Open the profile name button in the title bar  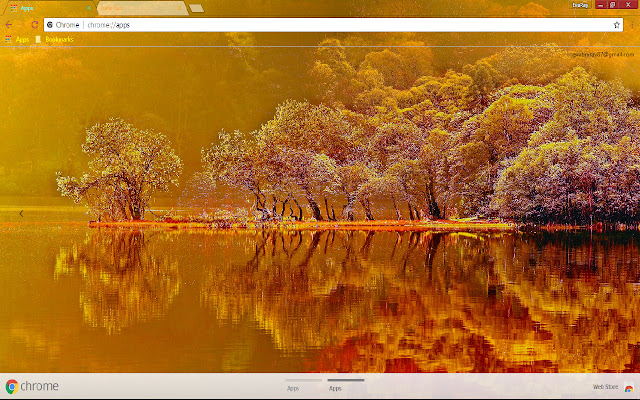[580, 5]
